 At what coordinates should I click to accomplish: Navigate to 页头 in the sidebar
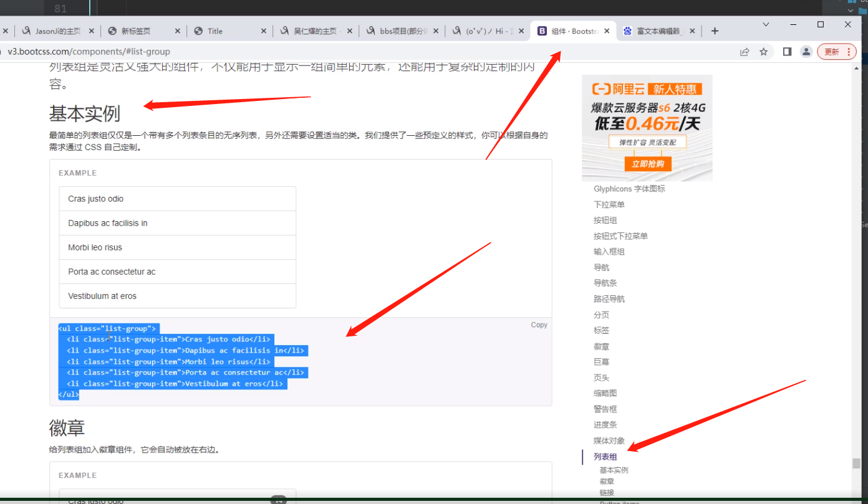pyautogui.click(x=602, y=378)
